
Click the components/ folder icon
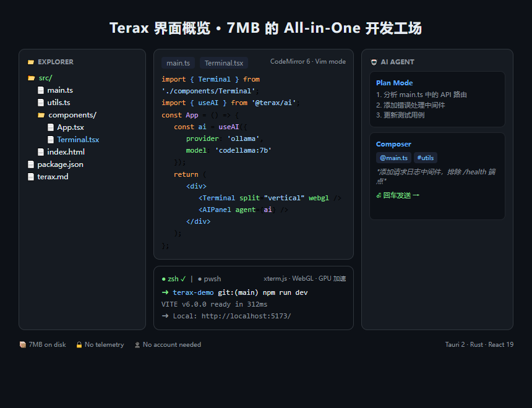[41, 115]
